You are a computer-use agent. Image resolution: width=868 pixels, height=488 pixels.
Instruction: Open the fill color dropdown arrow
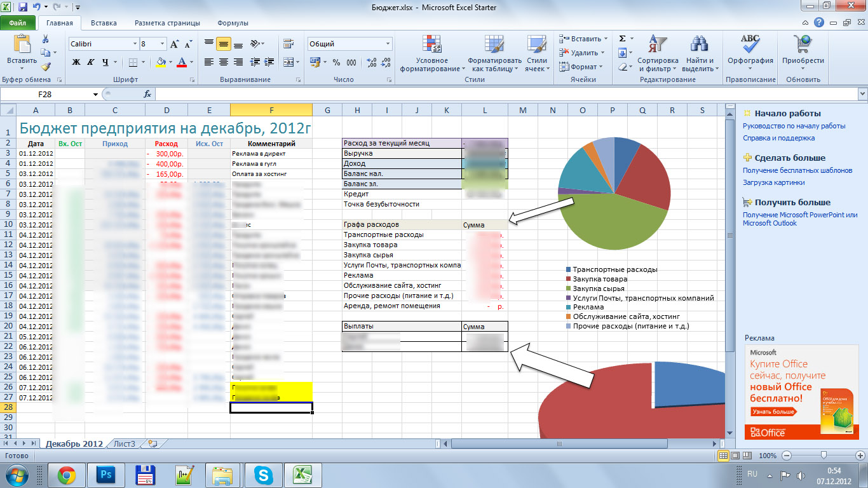(x=170, y=62)
